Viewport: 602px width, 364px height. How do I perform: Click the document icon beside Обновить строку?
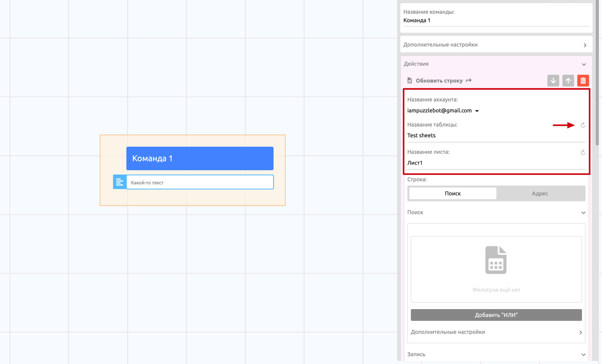pyautogui.click(x=410, y=81)
